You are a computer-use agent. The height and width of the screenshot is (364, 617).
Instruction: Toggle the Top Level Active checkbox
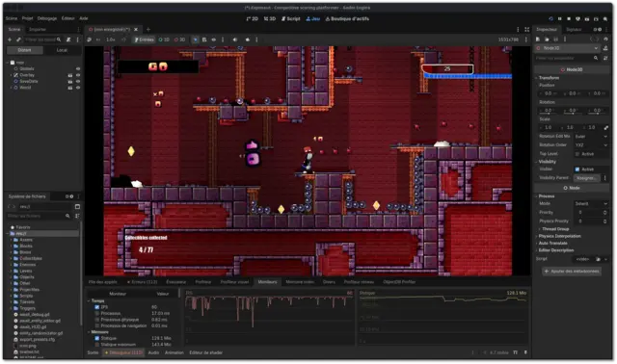577,154
